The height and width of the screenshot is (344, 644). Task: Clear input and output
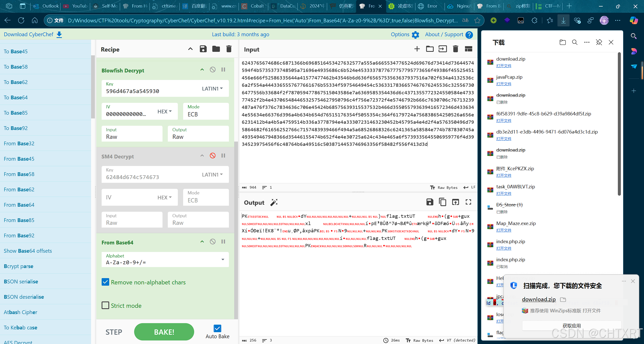click(455, 49)
